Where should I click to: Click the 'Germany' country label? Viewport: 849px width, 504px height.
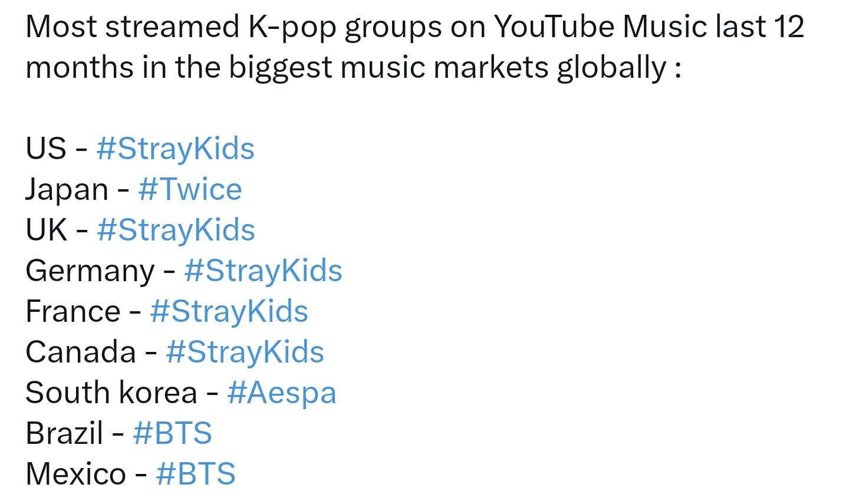(90, 272)
